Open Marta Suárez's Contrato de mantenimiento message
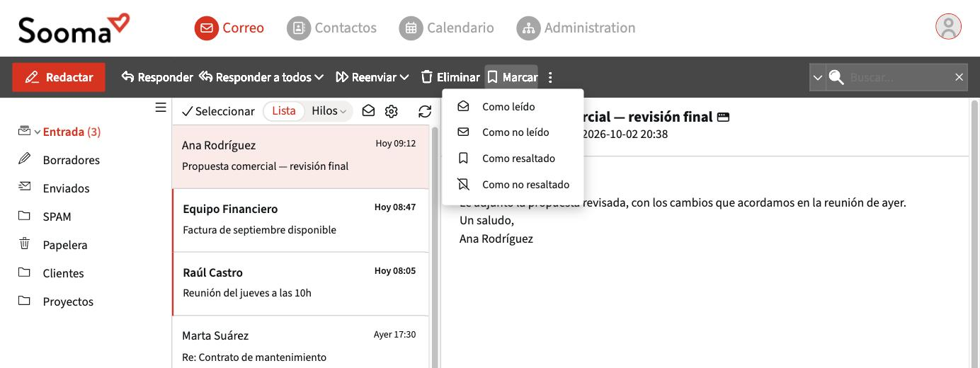This screenshot has width=980, height=368. [300, 343]
